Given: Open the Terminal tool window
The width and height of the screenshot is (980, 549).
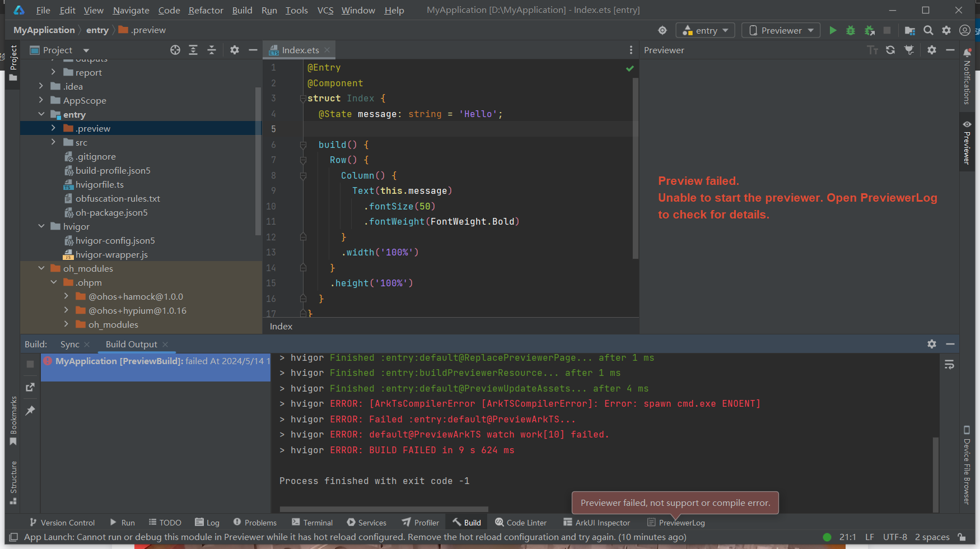Looking at the screenshot, I should 312,523.
